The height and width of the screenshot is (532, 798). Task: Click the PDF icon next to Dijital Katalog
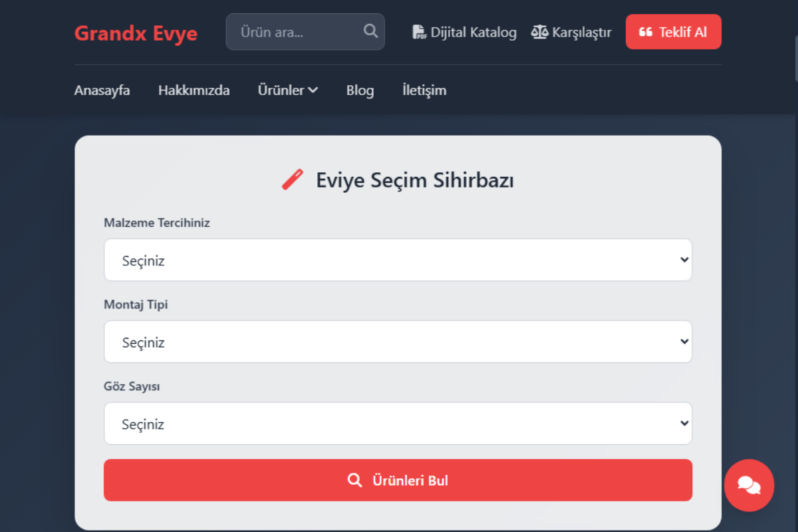coord(419,31)
